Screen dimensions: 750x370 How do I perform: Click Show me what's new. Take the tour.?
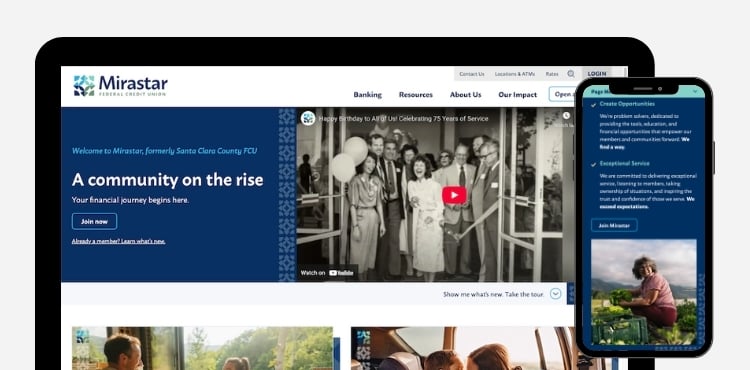coord(493,294)
